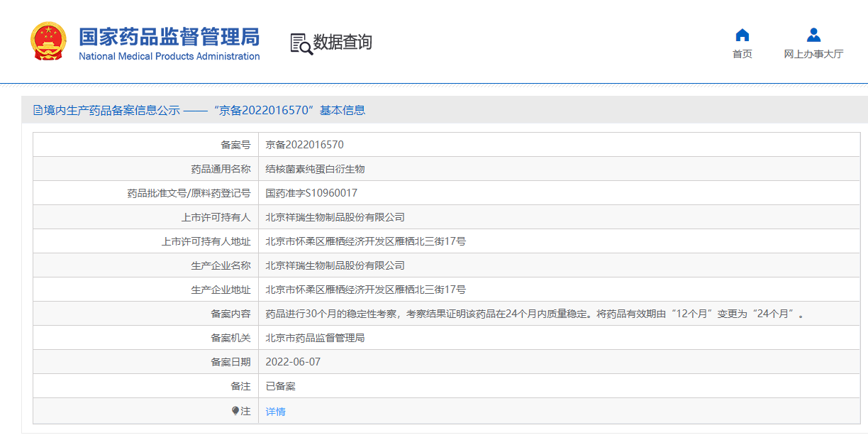Click the 已备案 status text
This screenshot has height=440, width=868.
(x=277, y=385)
